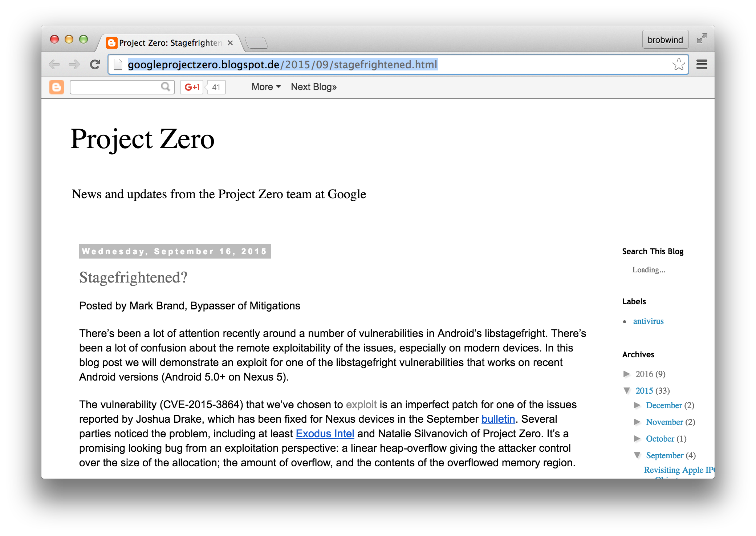Open the Project Zero blog title
The image size is (756, 536).
point(143,139)
